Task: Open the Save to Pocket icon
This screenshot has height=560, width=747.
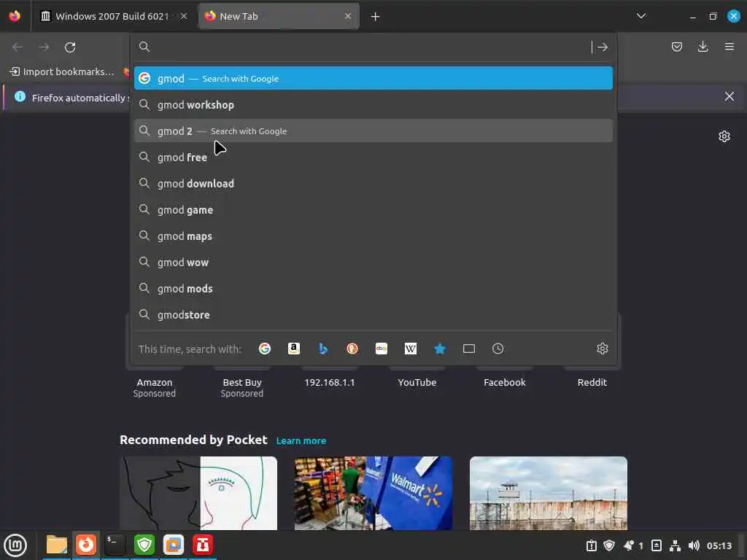Action: (677, 47)
